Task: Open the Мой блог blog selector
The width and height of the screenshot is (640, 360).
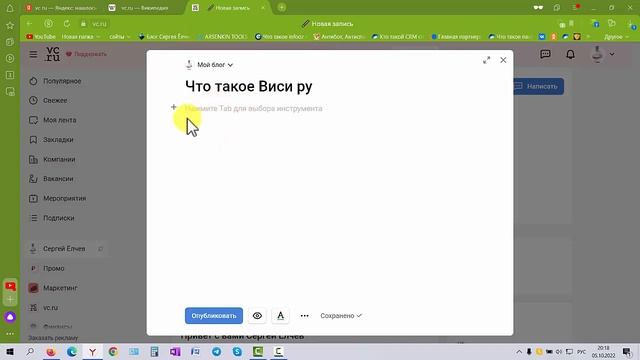Action: coord(209,64)
